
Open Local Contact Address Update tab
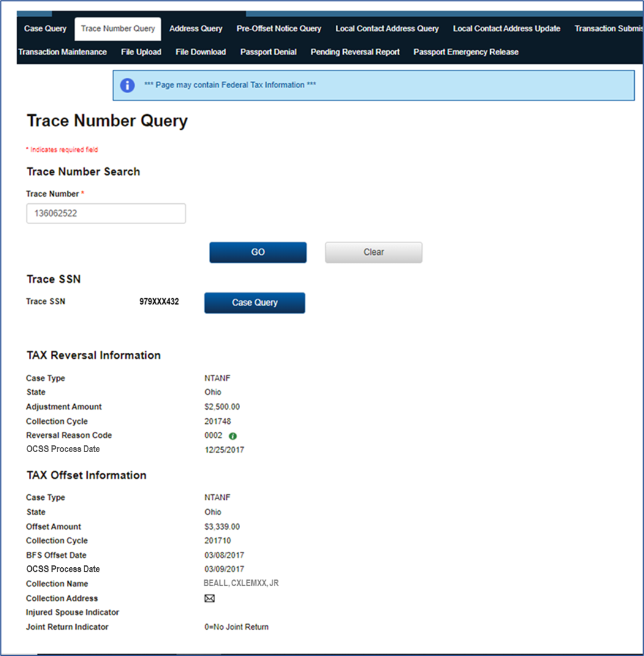tap(506, 29)
